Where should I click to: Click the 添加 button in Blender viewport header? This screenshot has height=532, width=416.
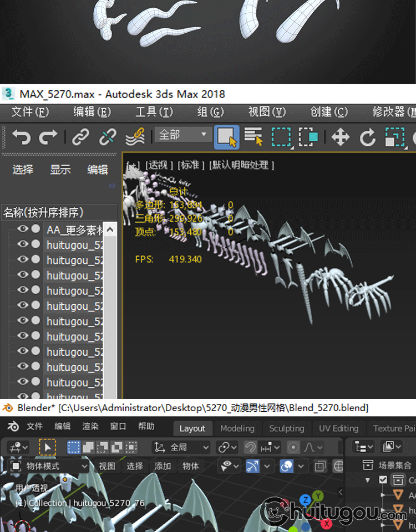pos(163,466)
